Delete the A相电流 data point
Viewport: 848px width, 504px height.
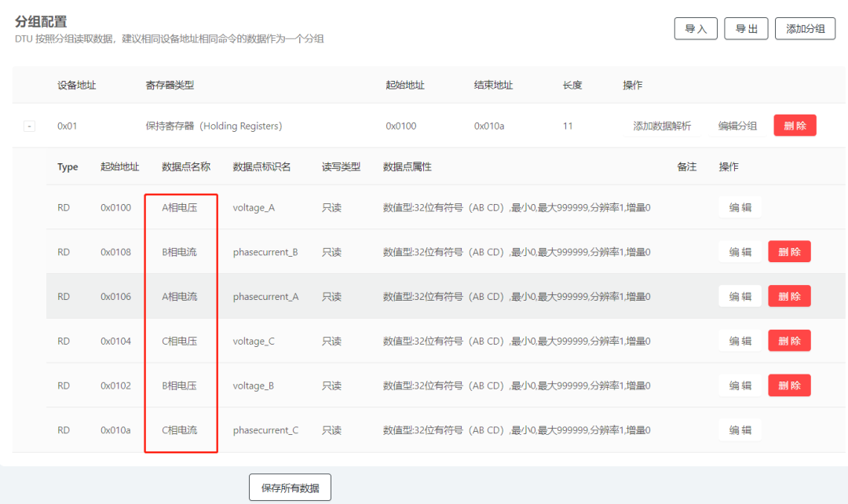(789, 296)
